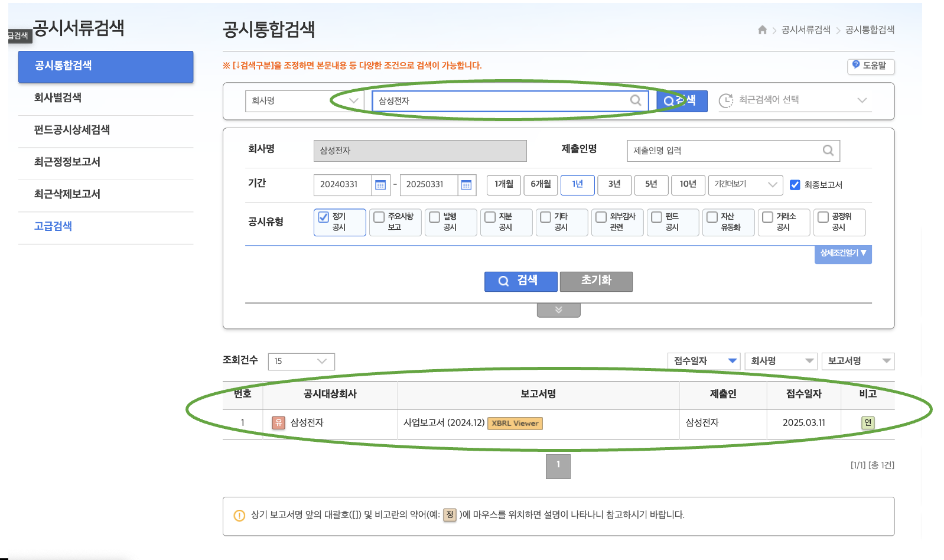Open the 회사명 sort dropdown above results

(x=781, y=361)
